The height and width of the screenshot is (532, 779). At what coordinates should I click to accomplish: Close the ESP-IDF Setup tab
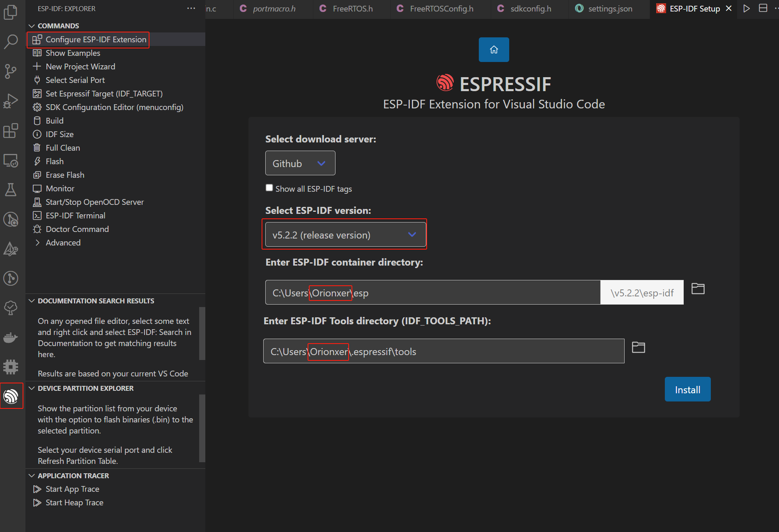(x=729, y=9)
